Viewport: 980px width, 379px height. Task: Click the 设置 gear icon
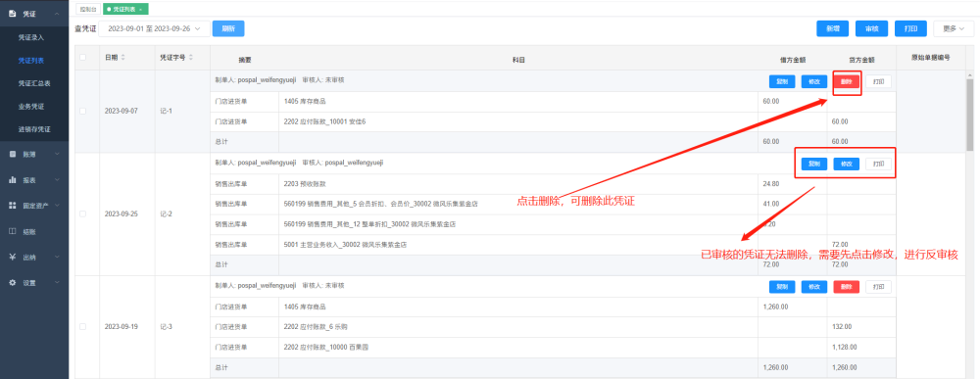pos(12,282)
